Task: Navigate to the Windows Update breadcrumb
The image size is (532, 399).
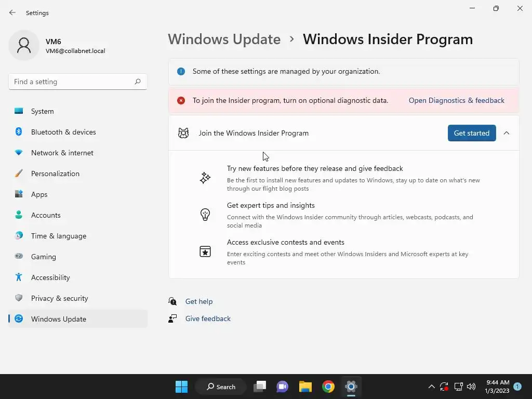Action: click(224, 39)
